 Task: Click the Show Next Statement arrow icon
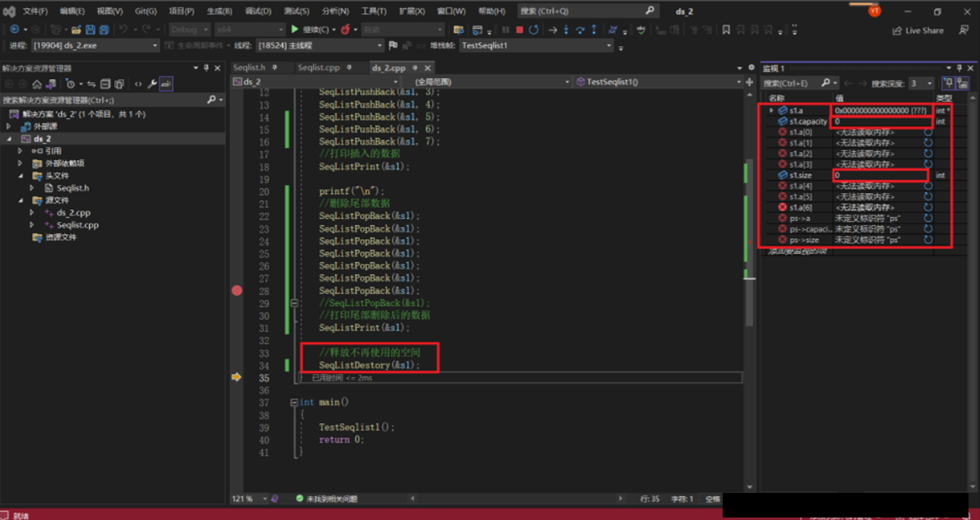[x=552, y=30]
